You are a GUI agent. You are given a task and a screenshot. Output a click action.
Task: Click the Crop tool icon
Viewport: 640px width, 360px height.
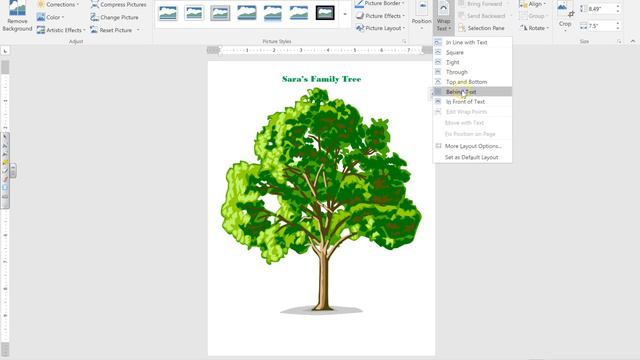pyautogui.click(x=565, y=10)
